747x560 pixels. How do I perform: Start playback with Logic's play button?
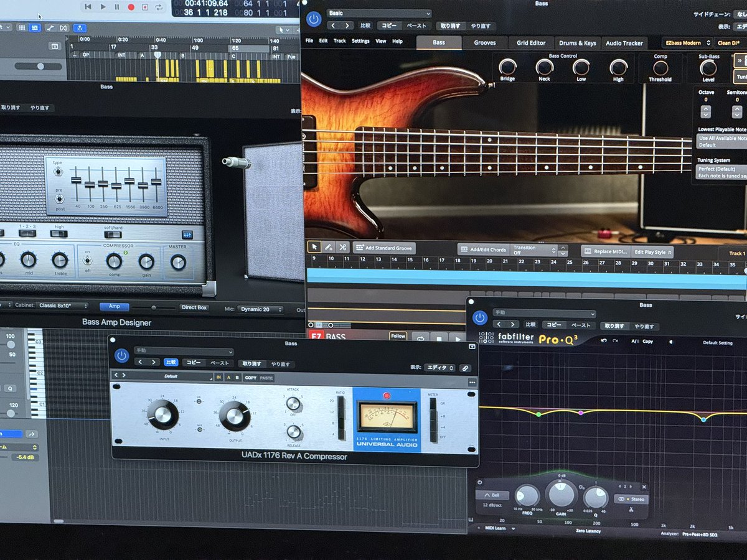[x=103, y=7]
